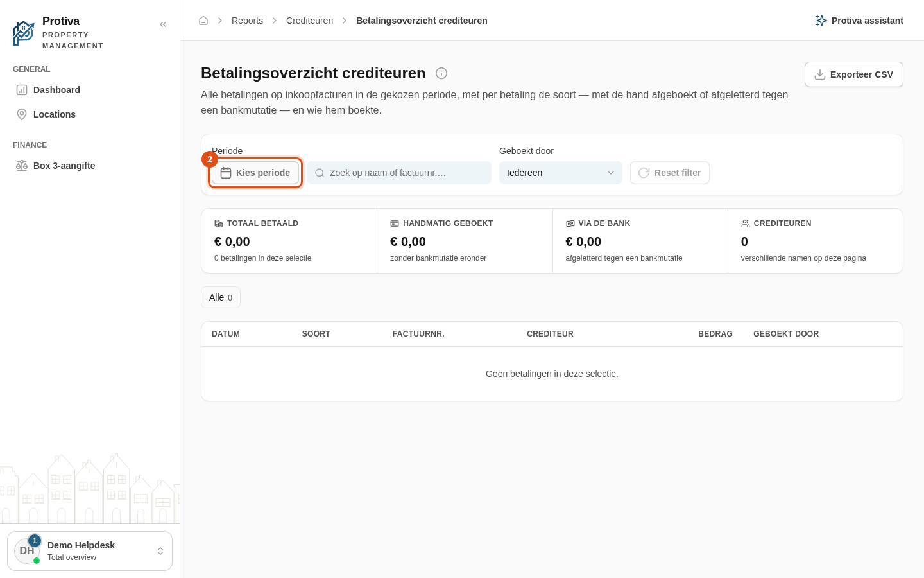Click the Handmatig geboekt card icon
The image size is (924, 578).
(x=395, y=223)
